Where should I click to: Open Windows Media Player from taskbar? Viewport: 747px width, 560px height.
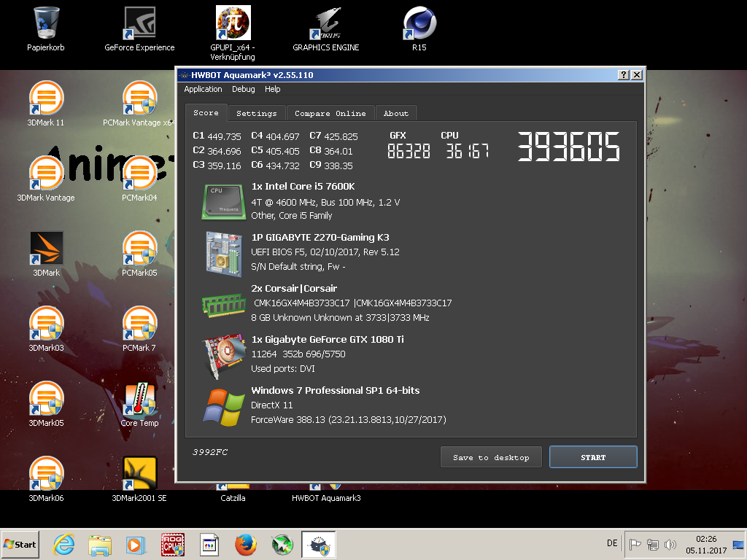pos(136,545)
